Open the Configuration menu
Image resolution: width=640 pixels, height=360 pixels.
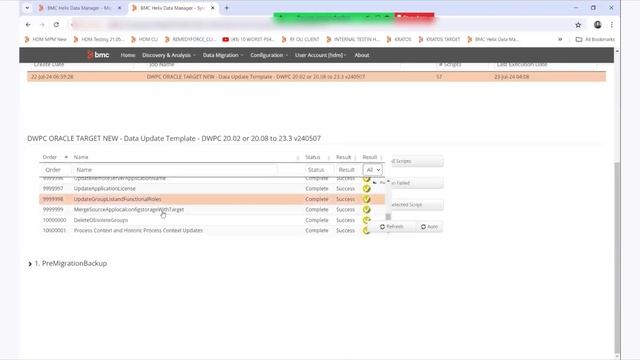click(269, 55)
